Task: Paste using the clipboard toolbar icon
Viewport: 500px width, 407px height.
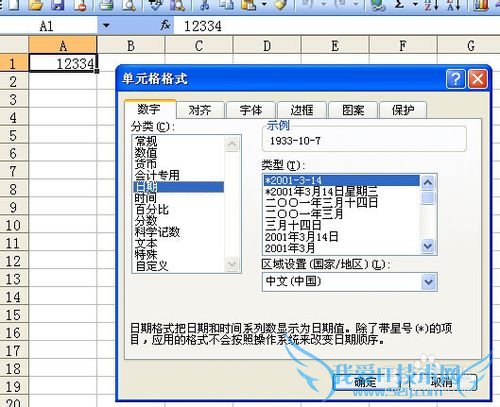Action: tap(248, 5)
